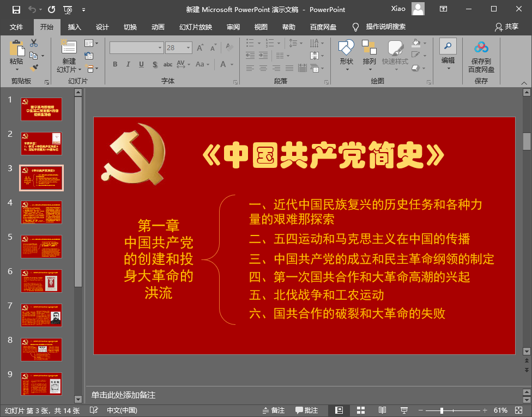Click the New Slide button
This screenshot has width=532, height=417.
[69, 56]
